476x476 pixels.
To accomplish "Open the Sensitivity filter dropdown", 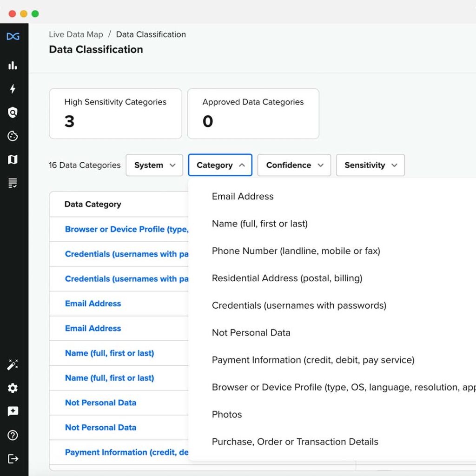I will click(370, 165).
